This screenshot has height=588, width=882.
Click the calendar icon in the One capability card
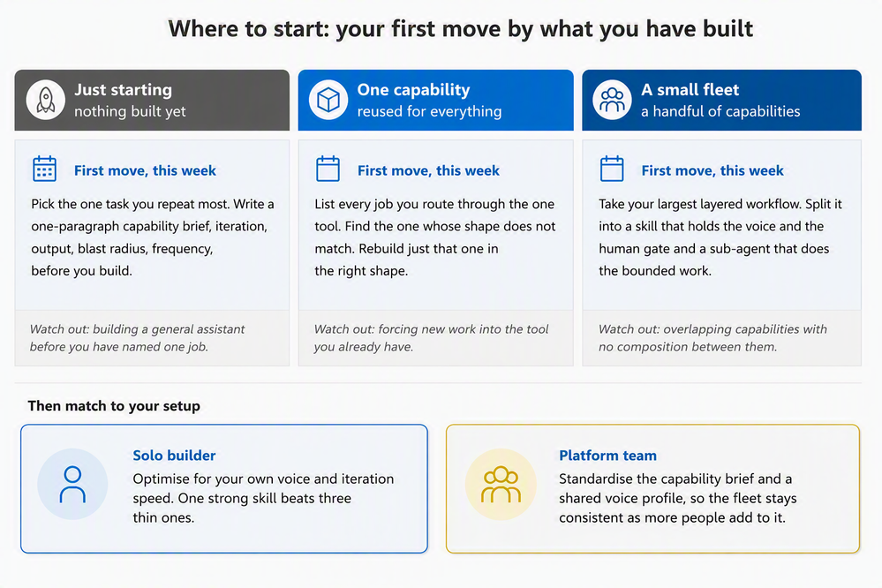coord(328,169)
